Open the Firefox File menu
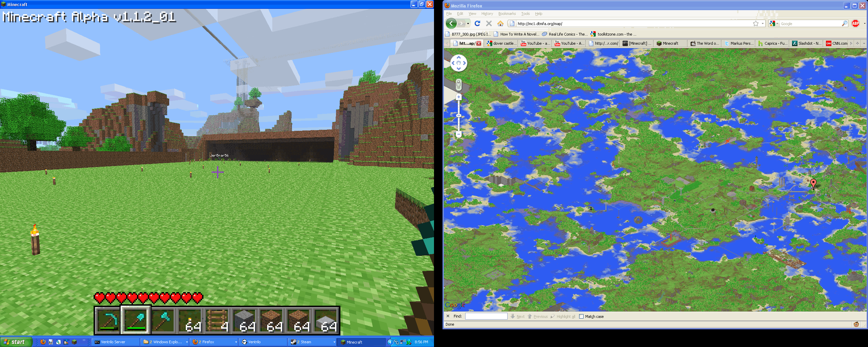This screenshot has width=868, height=347. 449,14
